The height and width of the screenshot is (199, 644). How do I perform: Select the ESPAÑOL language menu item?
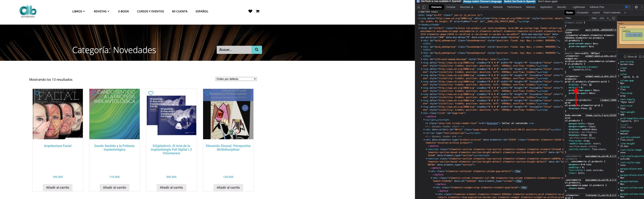(x=202, y=11)
